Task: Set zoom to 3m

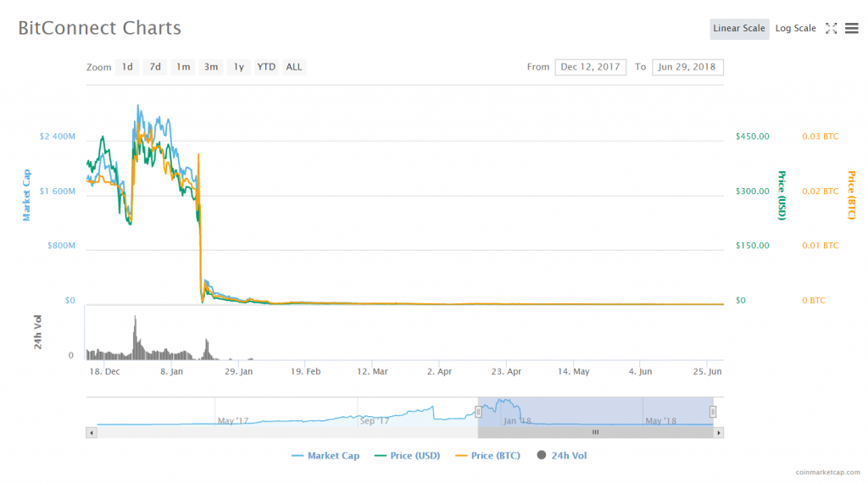Action: (x=210, y=67)
